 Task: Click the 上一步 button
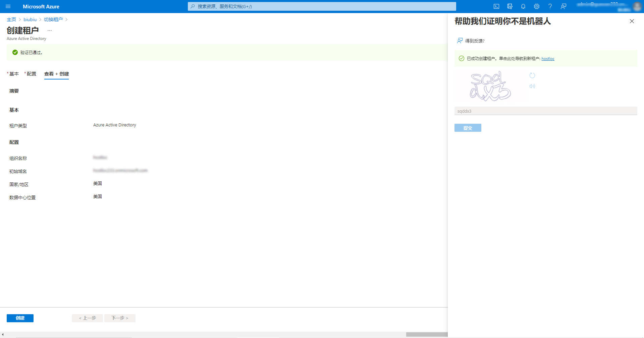(87, 318)
